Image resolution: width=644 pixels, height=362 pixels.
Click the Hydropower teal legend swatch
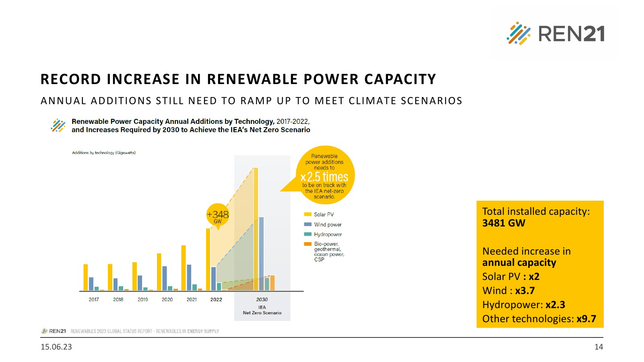(308, 234)
